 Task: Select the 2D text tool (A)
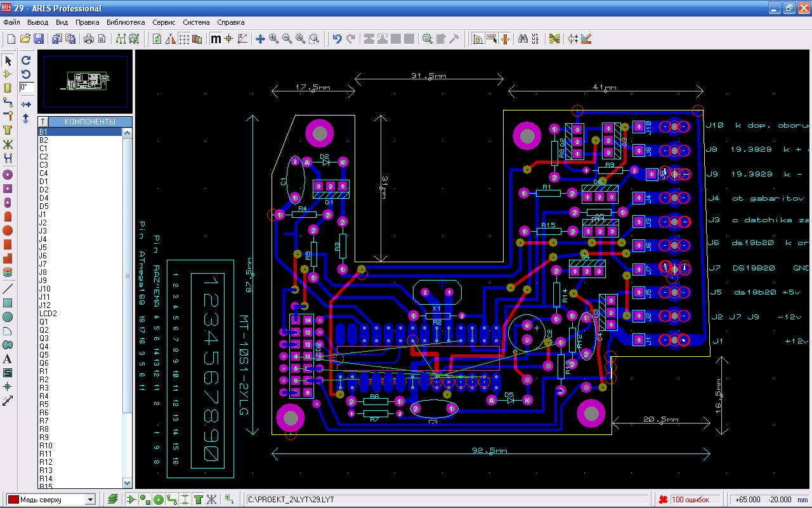(x=8, y=359)
